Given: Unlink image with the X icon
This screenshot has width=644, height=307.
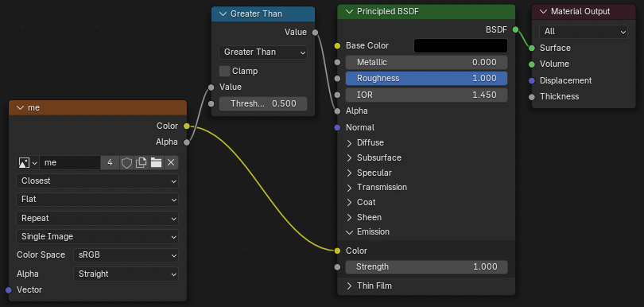Looking at the screenshot, I should (171, 163).
